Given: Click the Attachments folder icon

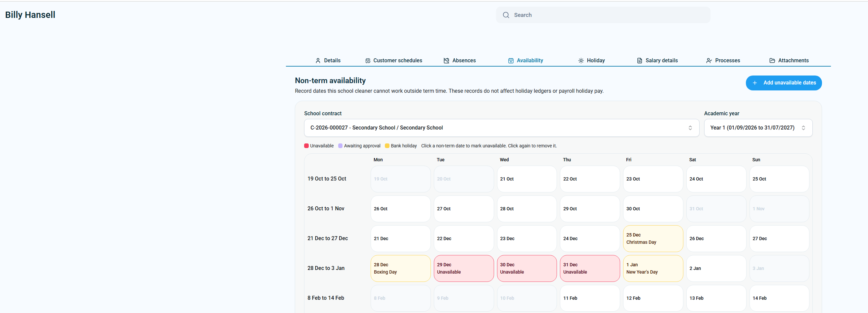Looking at the screenshot, I should (x=772, y=61).
